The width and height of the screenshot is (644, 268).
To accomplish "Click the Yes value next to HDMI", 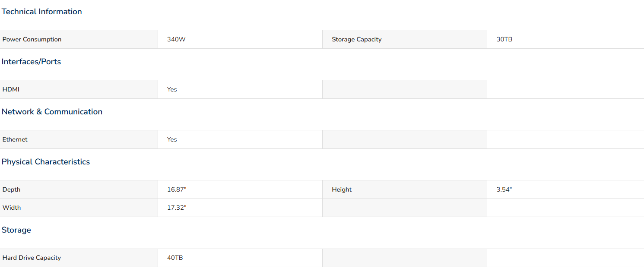I will pyautogui.click(x=172, y=89).
